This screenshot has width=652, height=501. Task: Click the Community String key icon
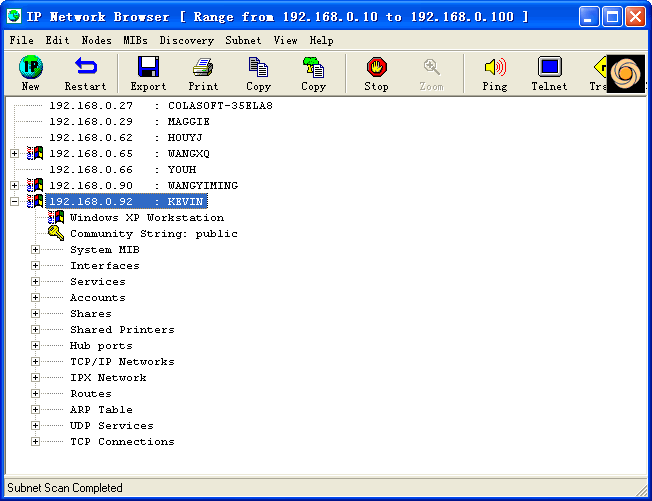coord(56,233)
